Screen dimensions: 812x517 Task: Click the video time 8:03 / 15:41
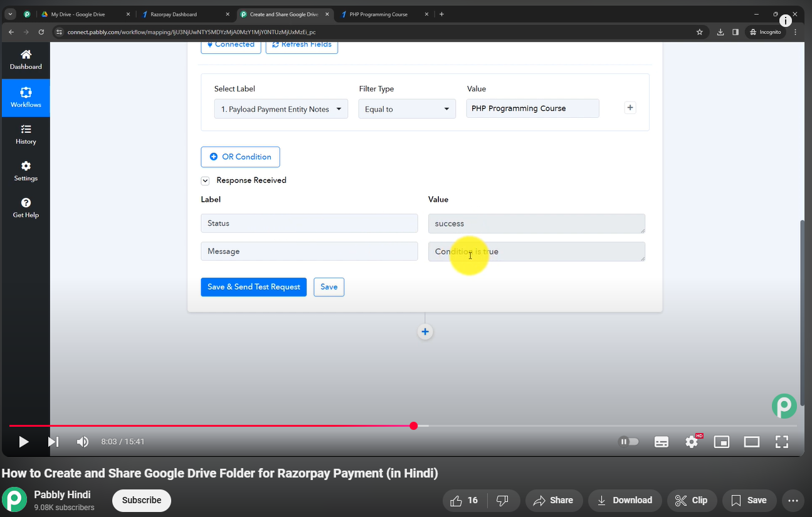(123, 442)
